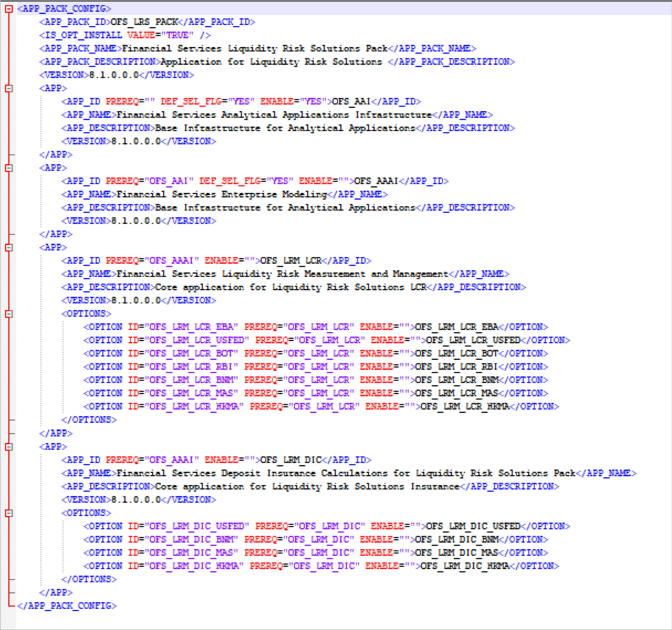Collapse the APP block containing OFS_LRM_LCR
Image resolution: width=672 pixels, height=630 pixels.
tap(9, 248)
